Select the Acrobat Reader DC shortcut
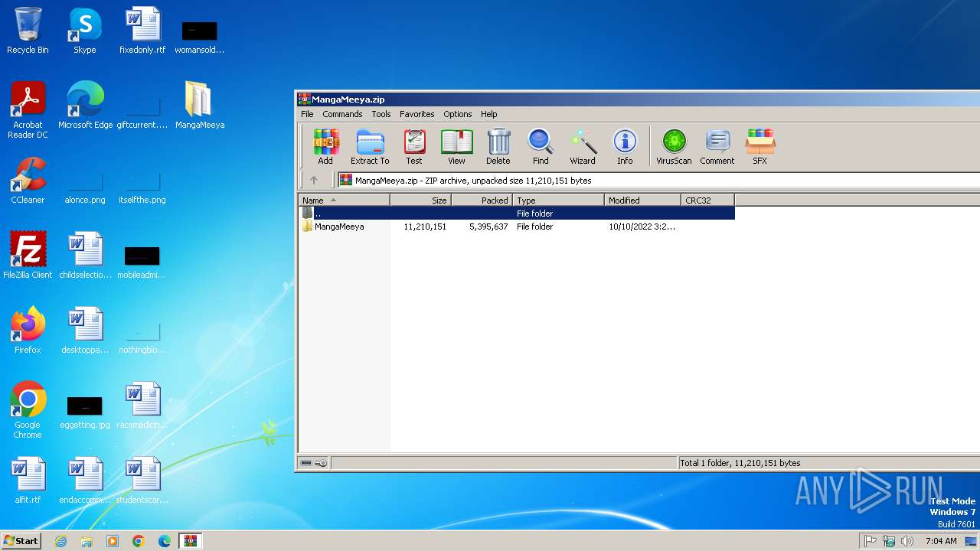 [x=28, y=110]
